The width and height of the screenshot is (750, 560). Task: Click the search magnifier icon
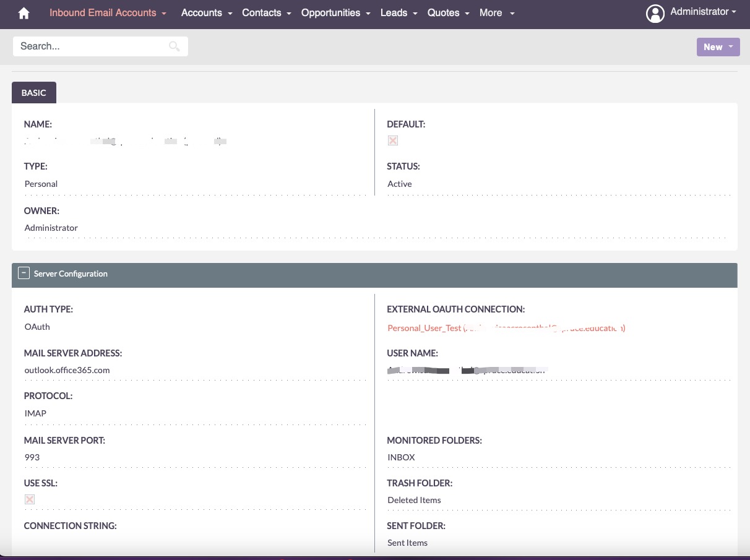175,46
